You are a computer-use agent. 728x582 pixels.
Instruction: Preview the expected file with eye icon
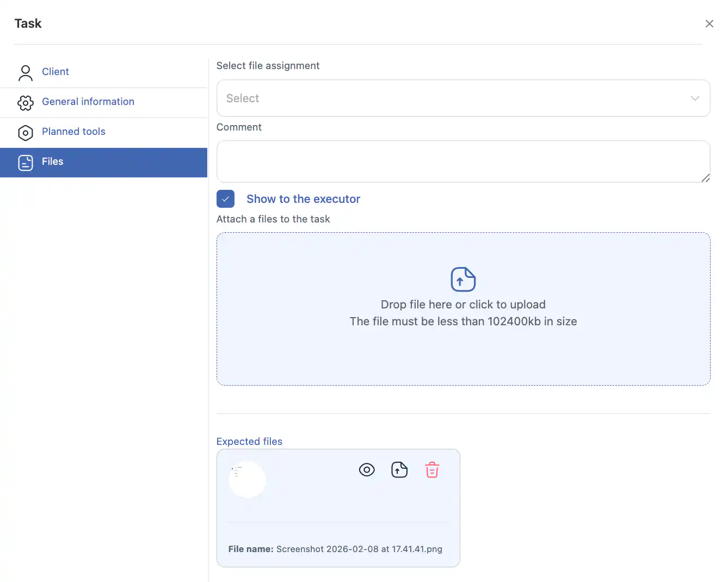tap(367, 469)
